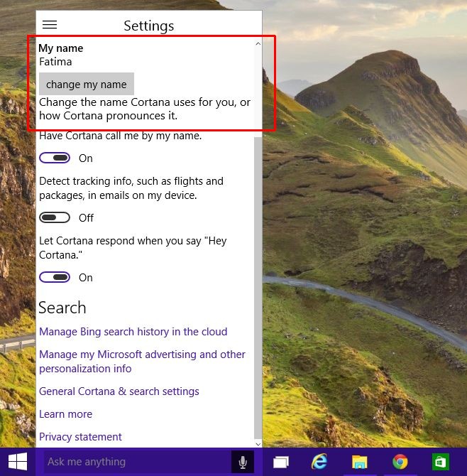Image resolution: width=467 pixels, height=476 pixels.
Task: Open the hamburger menu in Cortana Settings
Action: tap(50, 25)
